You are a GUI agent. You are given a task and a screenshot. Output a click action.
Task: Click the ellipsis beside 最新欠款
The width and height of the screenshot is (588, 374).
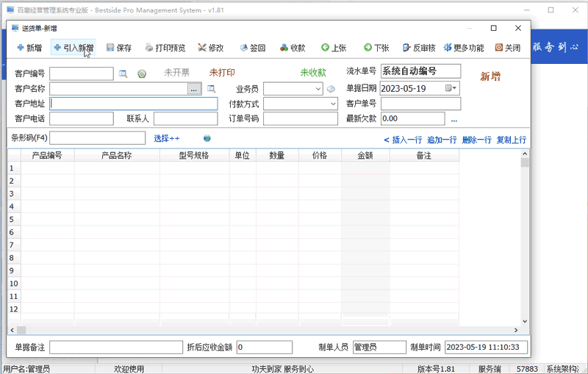(x=454, y=120)
